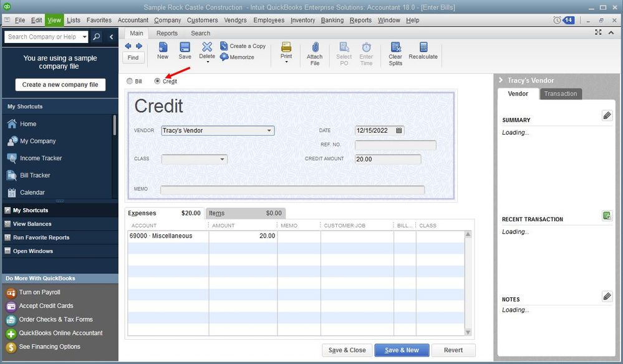Collapse the left sidebar arrow
Viewport: 623px width, 364px height.
[x=111, y=37]
